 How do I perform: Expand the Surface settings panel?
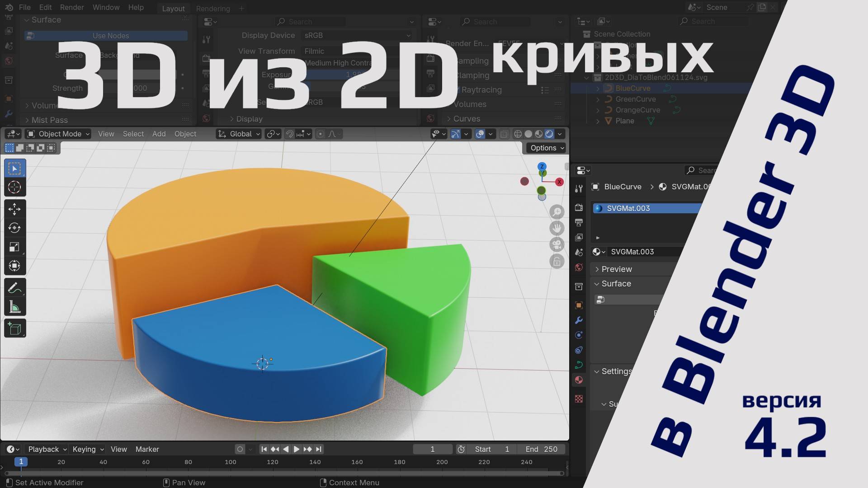point(616,283)
